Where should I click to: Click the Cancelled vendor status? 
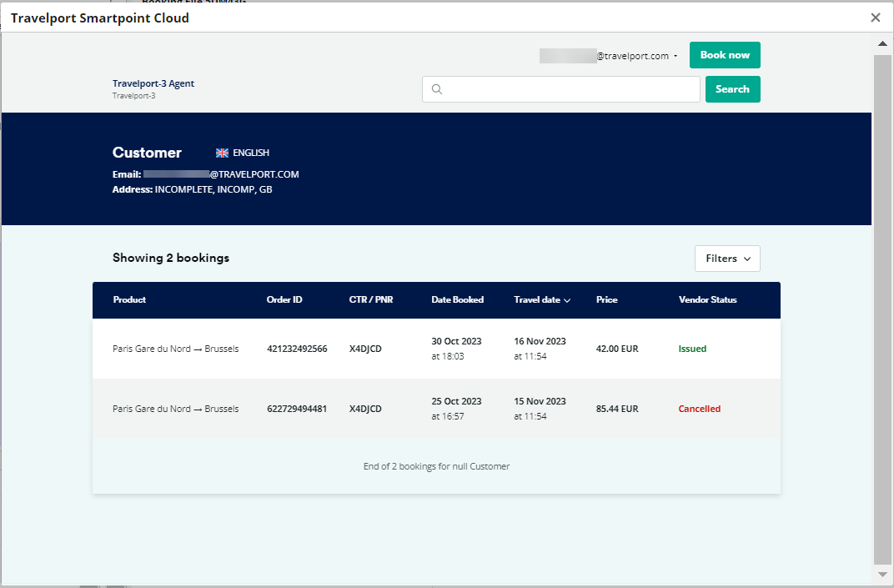pos(699,409)
